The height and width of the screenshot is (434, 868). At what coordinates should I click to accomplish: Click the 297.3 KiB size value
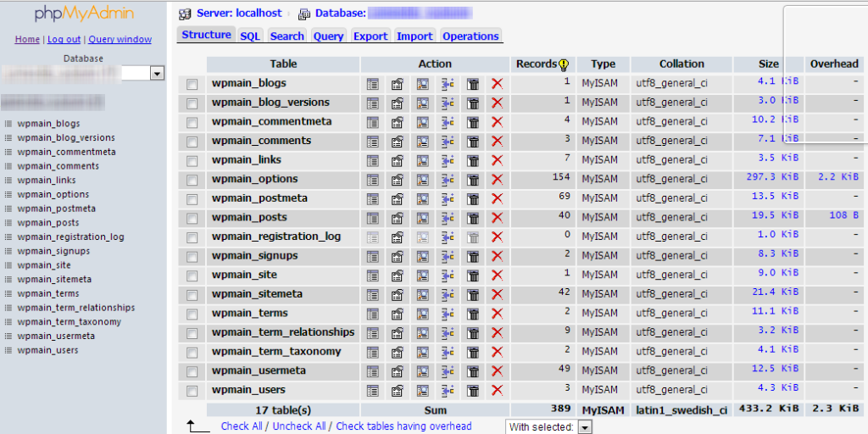pyautogui.click(x=772, y=176)
